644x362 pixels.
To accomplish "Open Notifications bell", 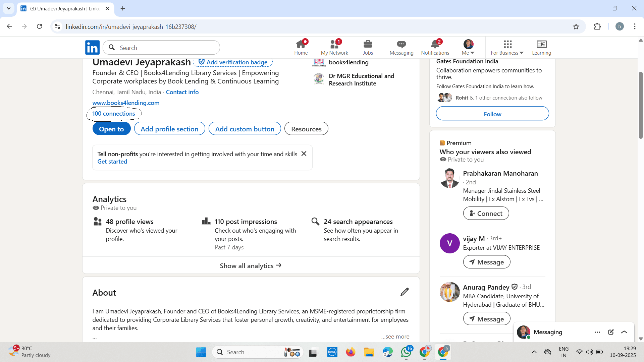I will point(435,48).
